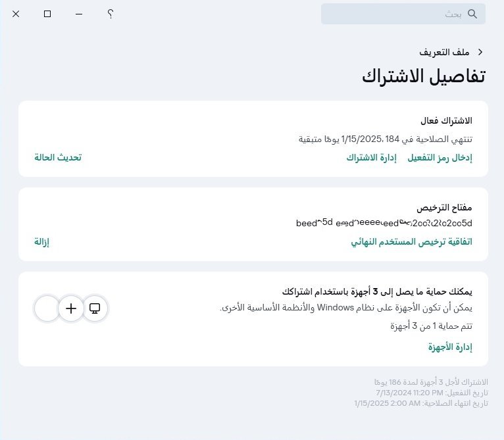Image resolution: width=504 pixels, height=440 pixels.
Task: Click إزالة to remove the license
Action: coord(42,241)
